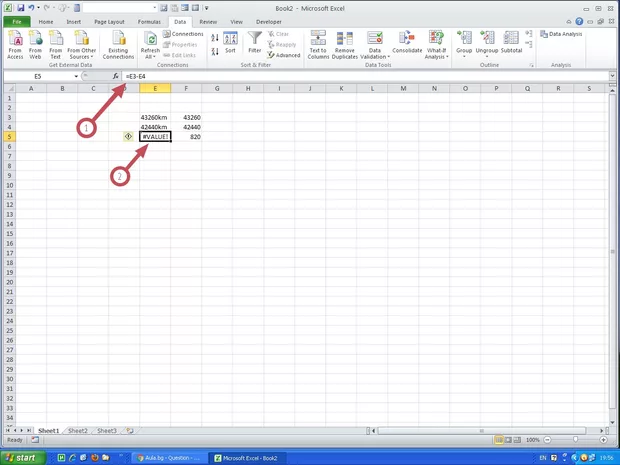Switch to the Insert tab
Viewport: 620px width, 465px height.
(74, 22)
